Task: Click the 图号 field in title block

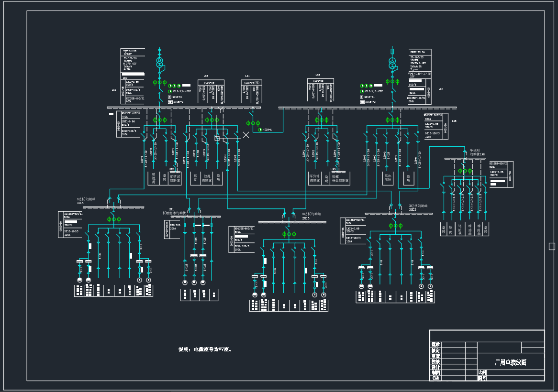Action: point(482,378)
